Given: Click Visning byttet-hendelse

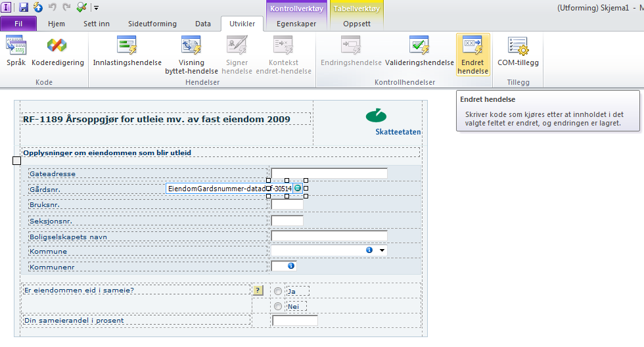Looking at the screenshot, I should click(x=191, y=55).
